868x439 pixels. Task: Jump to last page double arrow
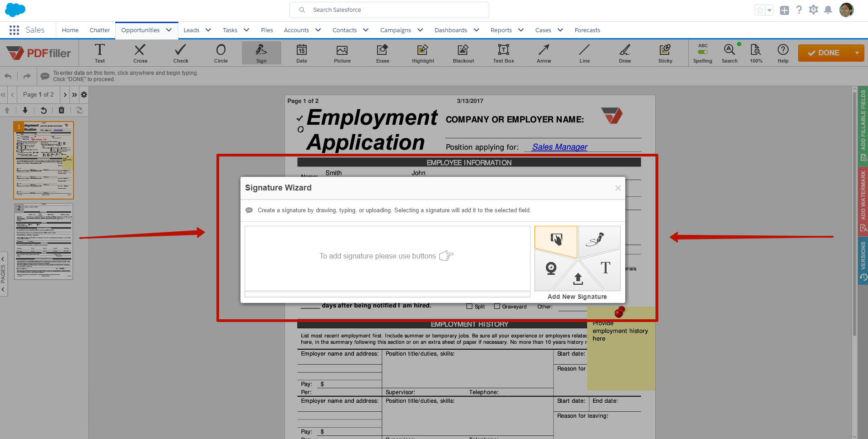tap(74, 95)
